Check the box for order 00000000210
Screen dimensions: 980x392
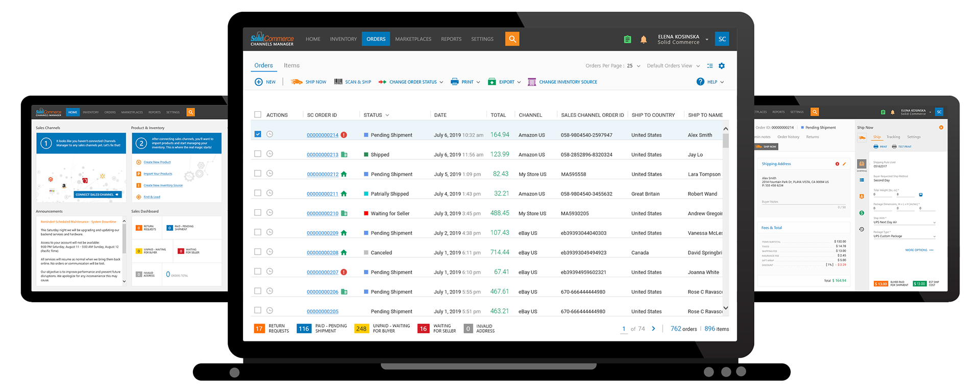(258, 213)
